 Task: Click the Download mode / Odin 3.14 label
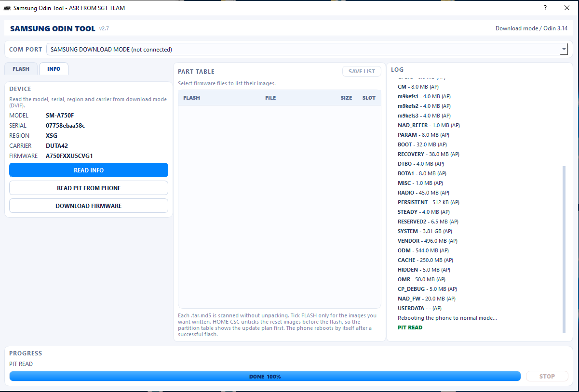(x=531, y=28)
